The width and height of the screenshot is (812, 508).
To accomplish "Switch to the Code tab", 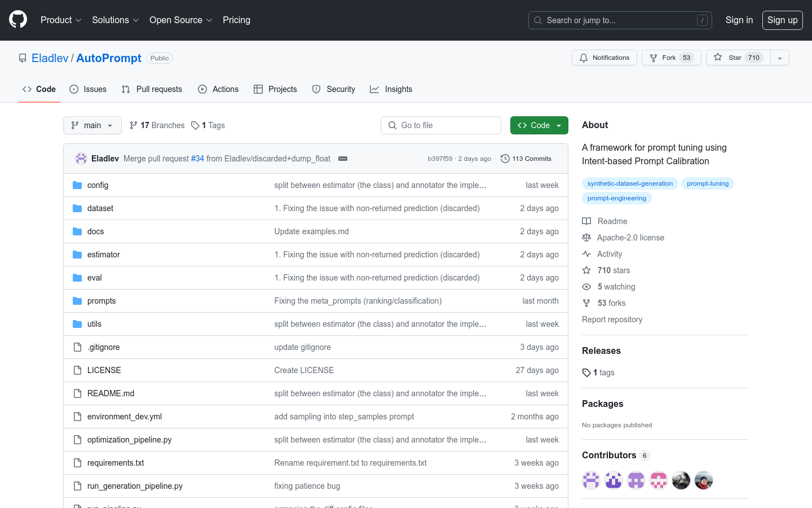I will tap(39, 89).
